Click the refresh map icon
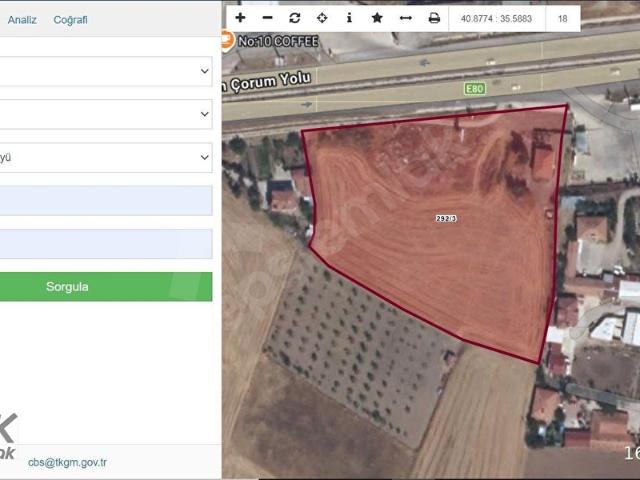 295,18
